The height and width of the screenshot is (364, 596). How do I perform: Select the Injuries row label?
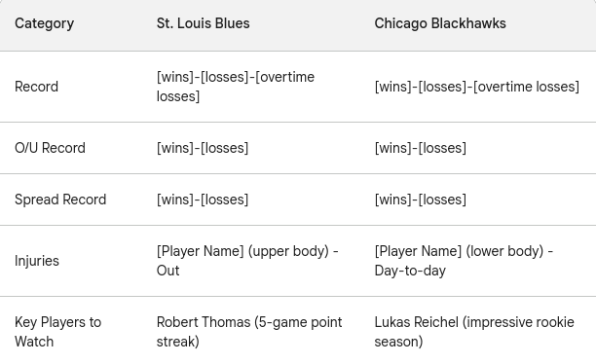pos(37,261)
